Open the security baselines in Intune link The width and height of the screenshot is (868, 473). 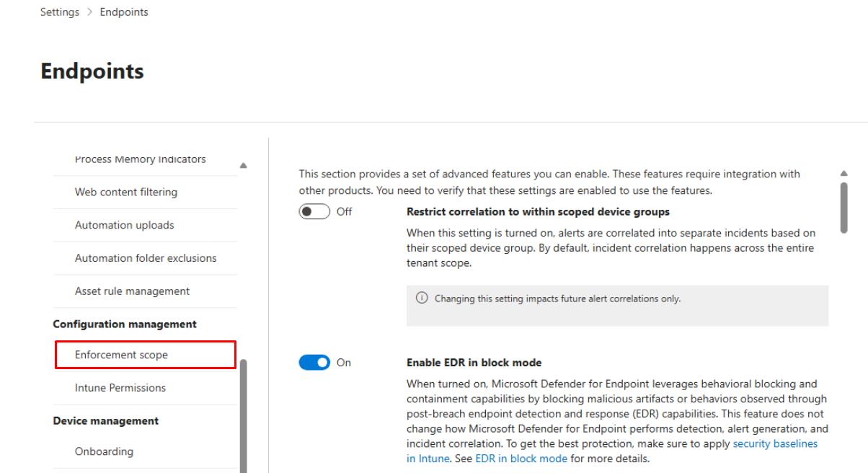click(775, 444)
